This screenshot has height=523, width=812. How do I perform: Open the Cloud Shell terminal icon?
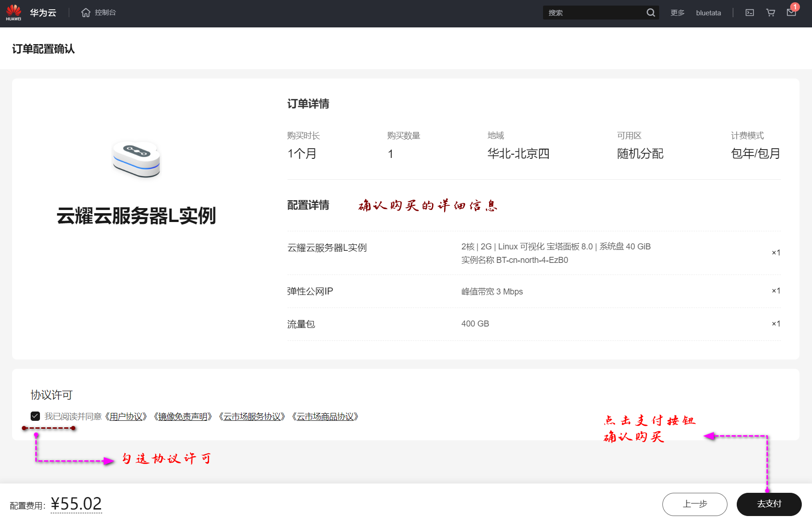[750, 13]
